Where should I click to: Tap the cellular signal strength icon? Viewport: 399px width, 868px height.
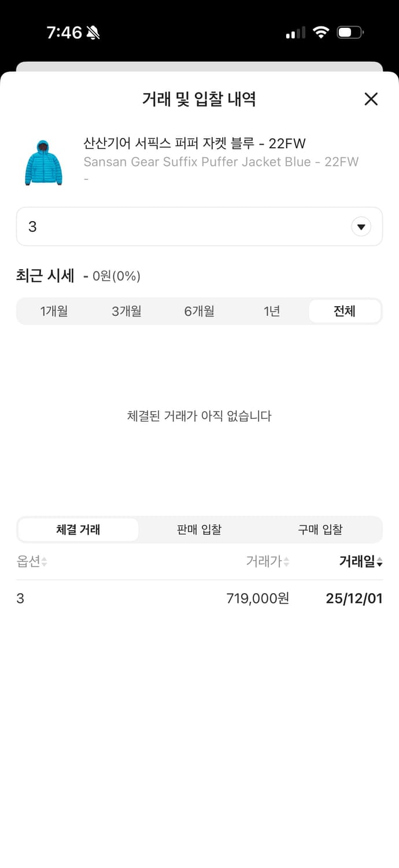[x=294, y=33]
